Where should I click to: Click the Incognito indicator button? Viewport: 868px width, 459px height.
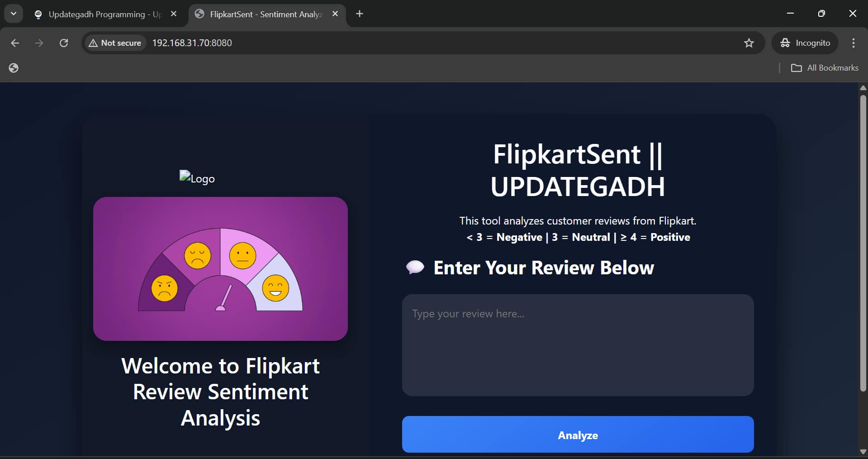tap(805, 43)
